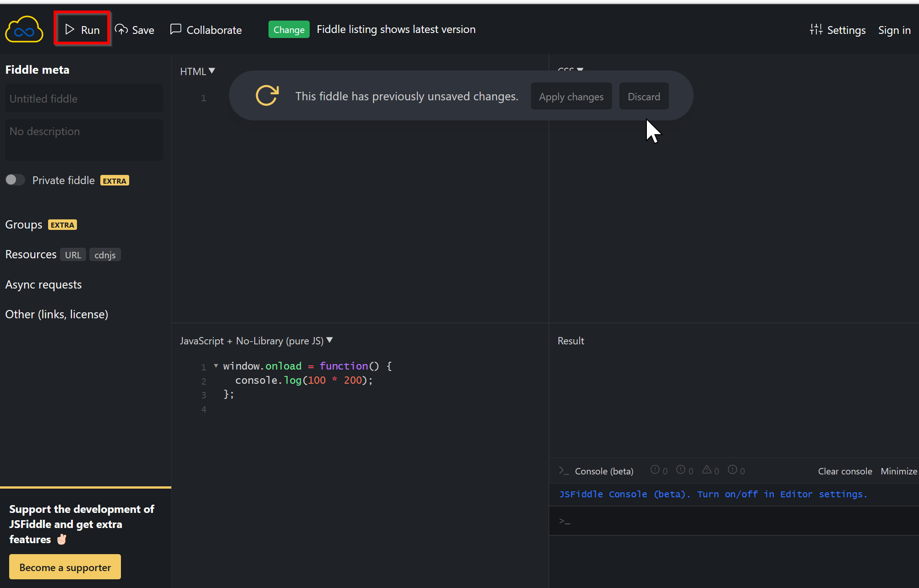The height and width of the screenshot is (588, 919).
Task: Open the JavaScript + No-Library dropdown
Action: 256,341
